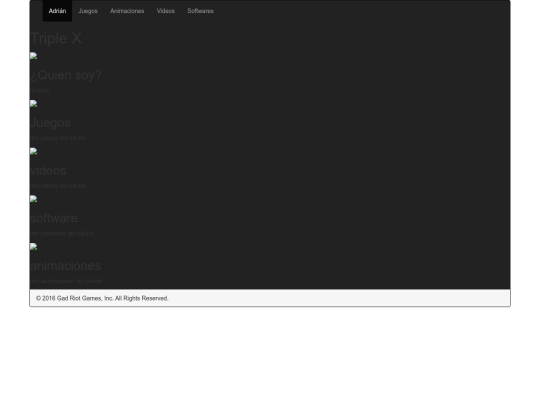Select the Animaciones navigation item
Viewport: 540px width, 405px height.
127,11
